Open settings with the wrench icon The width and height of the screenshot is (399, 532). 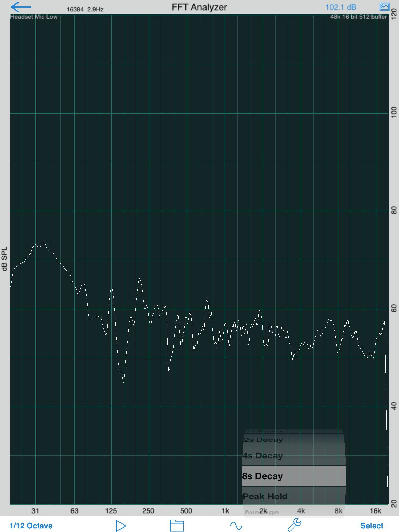(294, 525)
